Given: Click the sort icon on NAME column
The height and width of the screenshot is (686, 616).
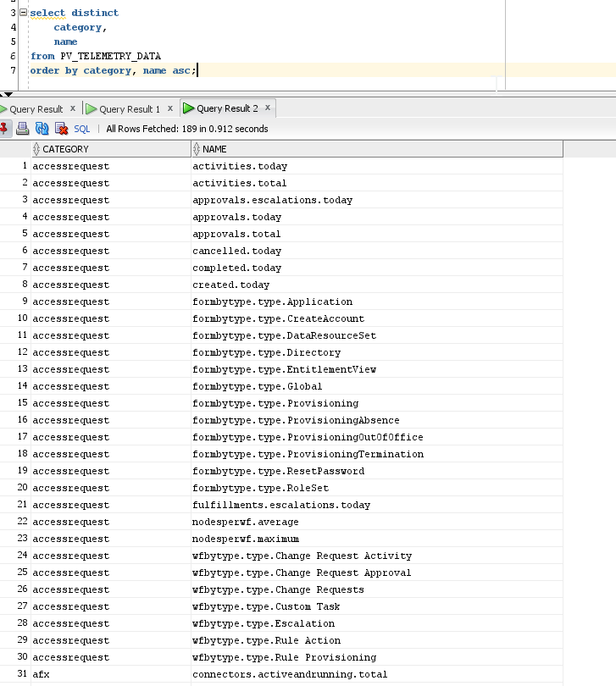Looking at the screenshot, I should click(x=197, y=149).
